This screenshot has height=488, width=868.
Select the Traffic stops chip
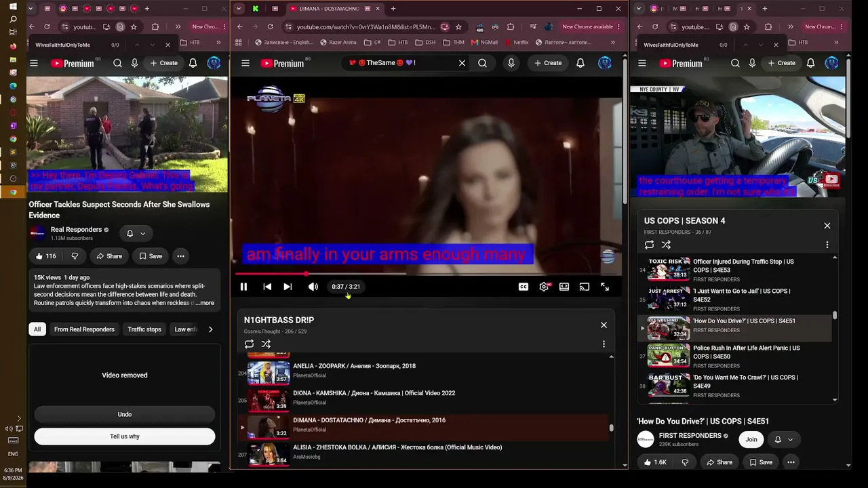144,329
